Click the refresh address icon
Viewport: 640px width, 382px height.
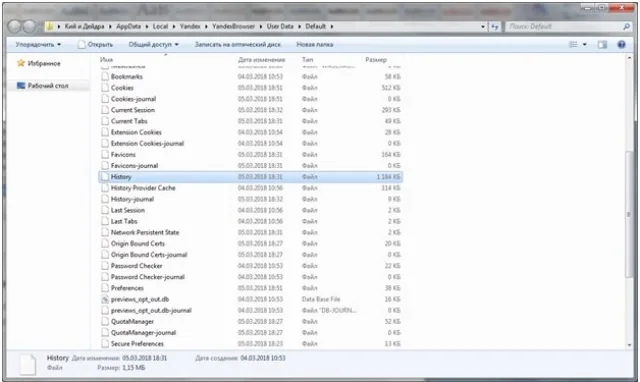495,27
